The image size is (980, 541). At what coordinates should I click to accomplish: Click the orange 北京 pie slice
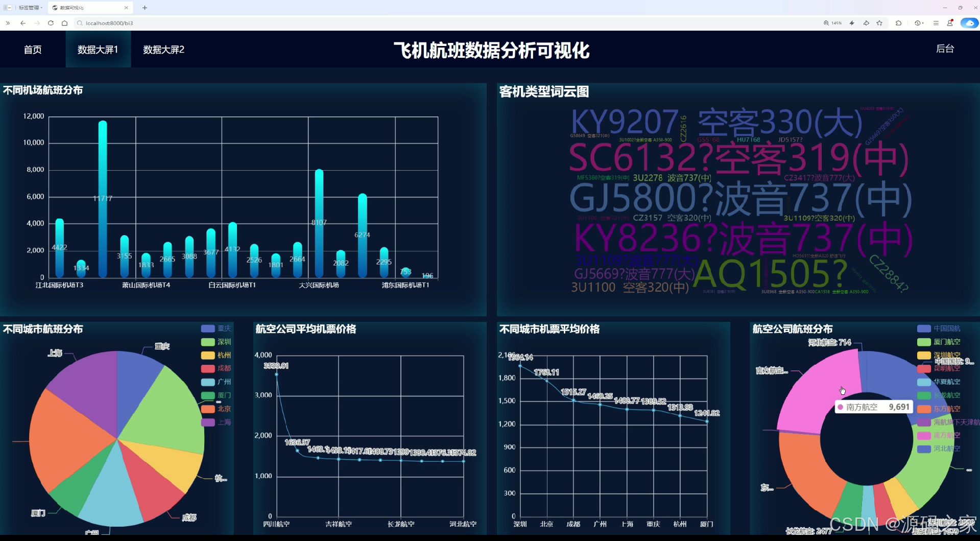pos(66,442)
